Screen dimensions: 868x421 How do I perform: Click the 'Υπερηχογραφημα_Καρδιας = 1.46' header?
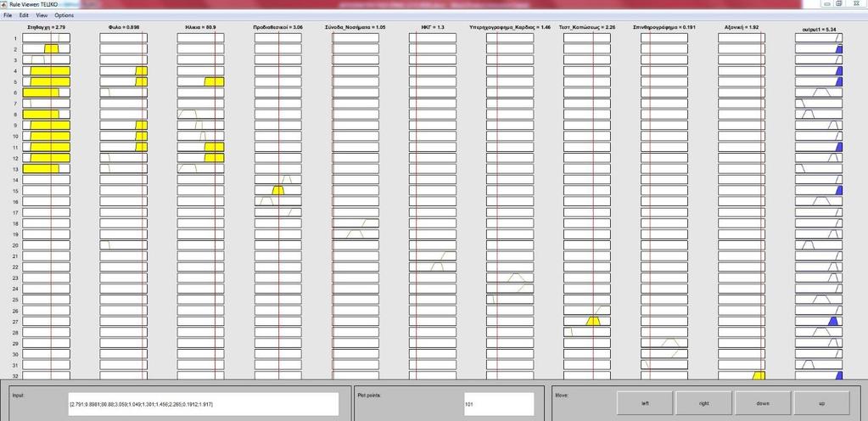[510, 26]
